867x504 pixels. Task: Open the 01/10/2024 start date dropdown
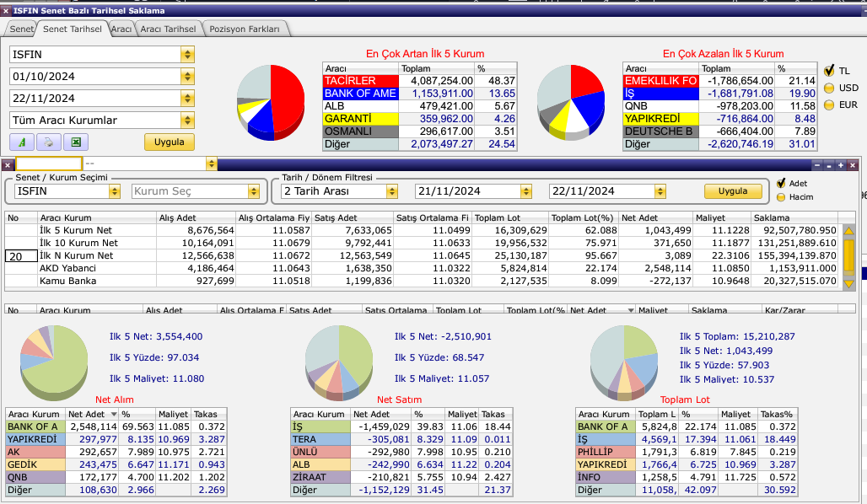coord(187,76)
